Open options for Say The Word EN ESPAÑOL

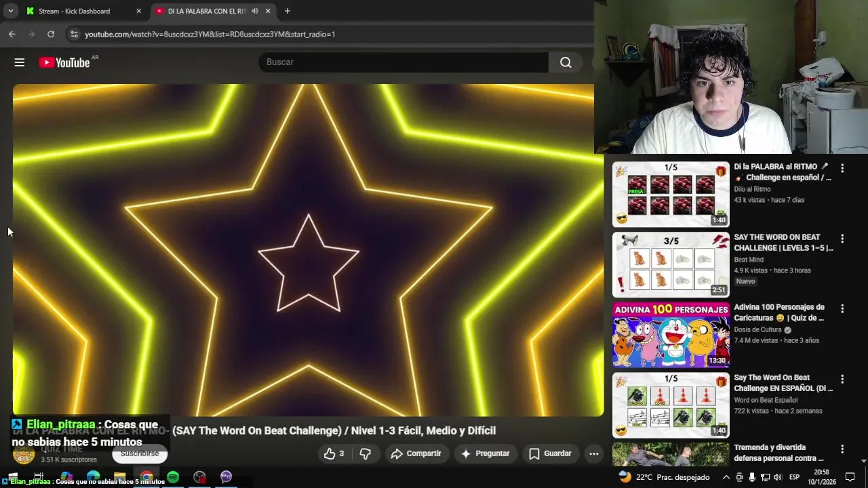tap(842, 379)
